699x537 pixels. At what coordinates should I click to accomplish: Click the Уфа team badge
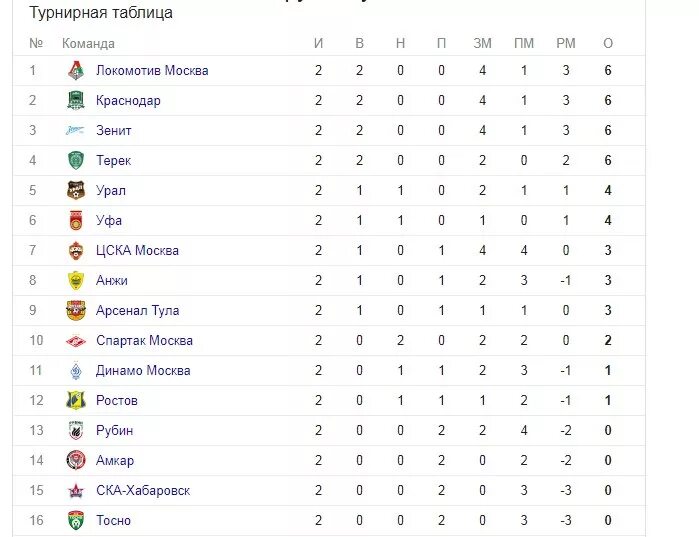coord(76,220)
